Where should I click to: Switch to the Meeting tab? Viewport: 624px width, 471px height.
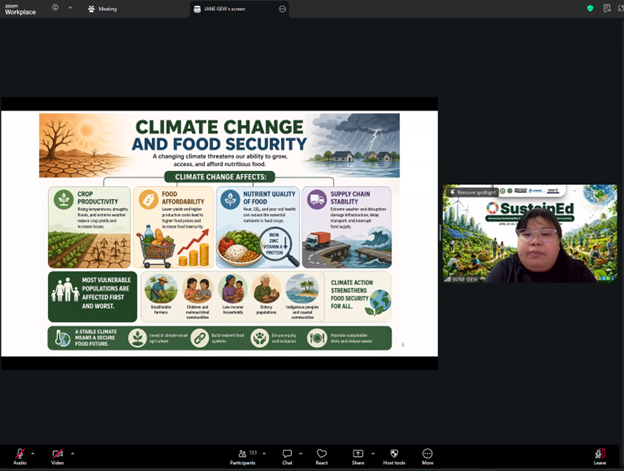[102, 8]
